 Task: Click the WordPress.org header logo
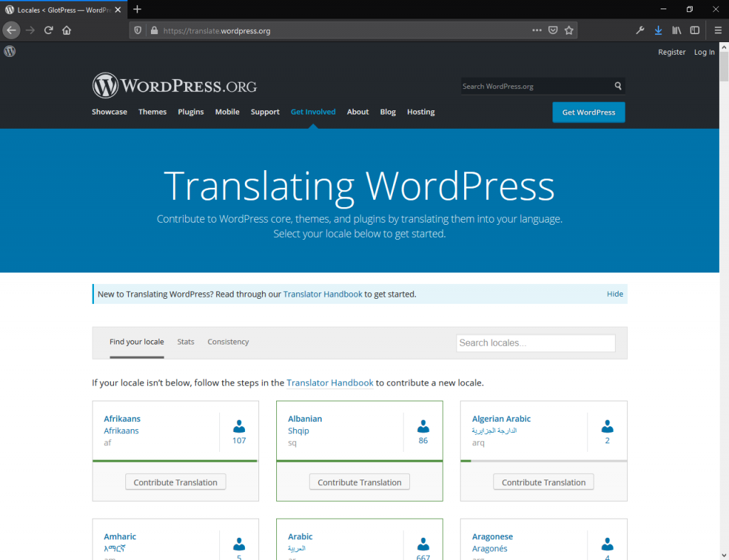click(174, 85)
